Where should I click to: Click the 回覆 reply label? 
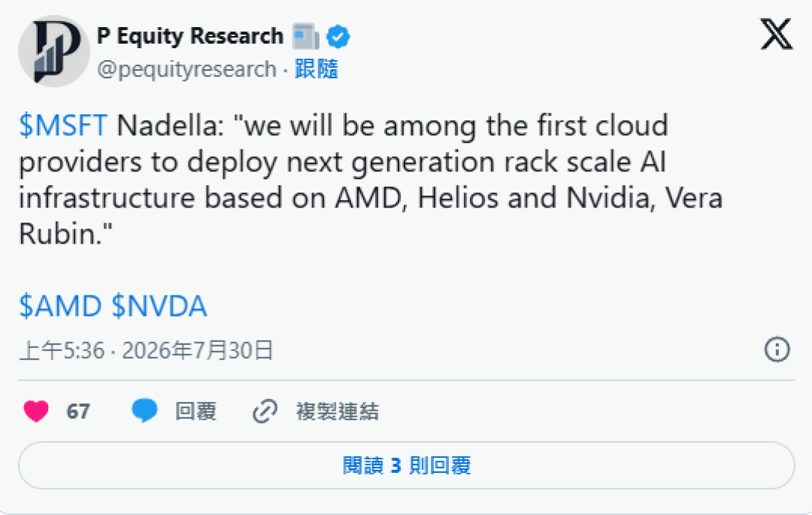pos(195,411)
